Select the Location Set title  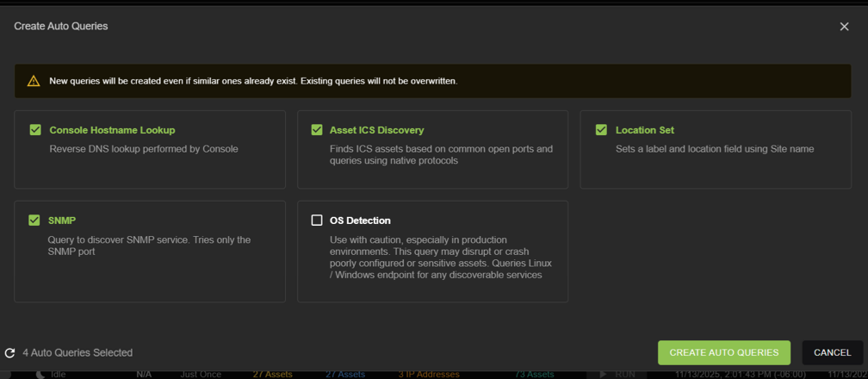[645, 130]
